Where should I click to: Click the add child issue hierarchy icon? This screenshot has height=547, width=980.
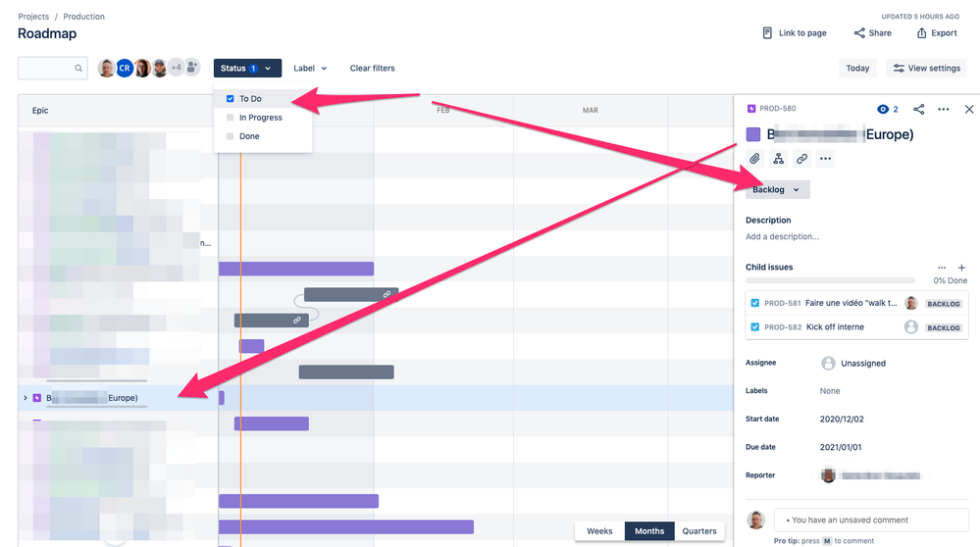pos(778,159)
